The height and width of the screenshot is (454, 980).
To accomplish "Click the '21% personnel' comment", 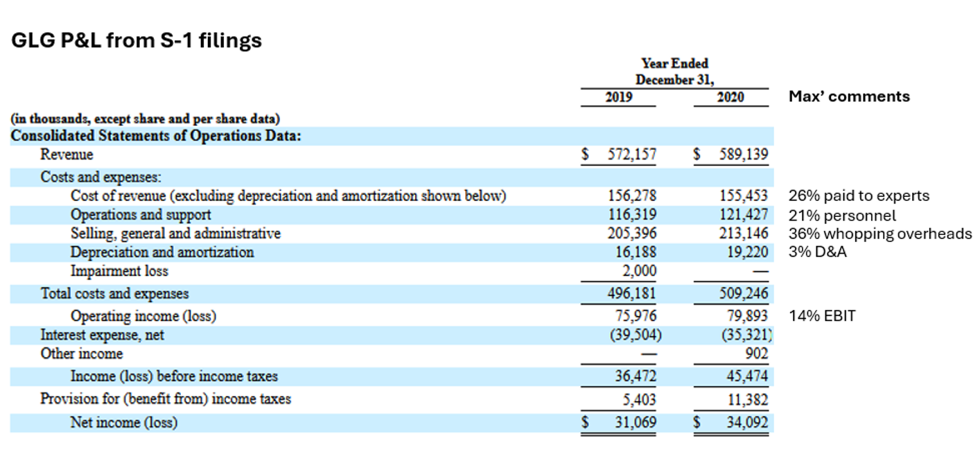I will 842,216.
